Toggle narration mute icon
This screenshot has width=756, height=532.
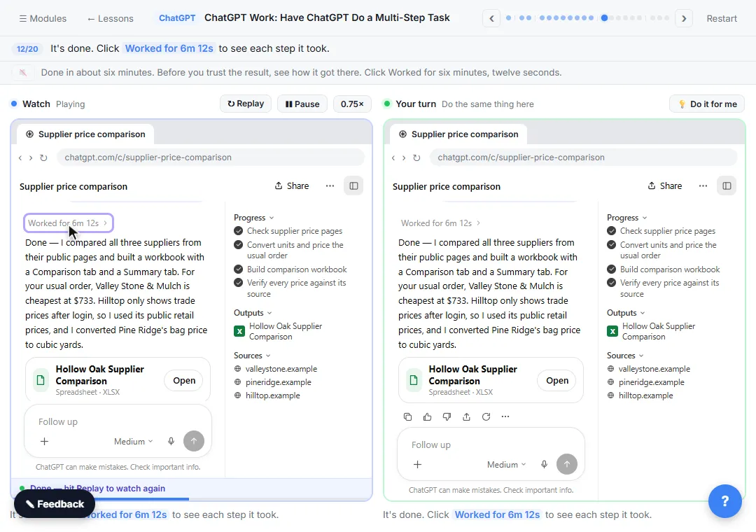click(22, 72)
